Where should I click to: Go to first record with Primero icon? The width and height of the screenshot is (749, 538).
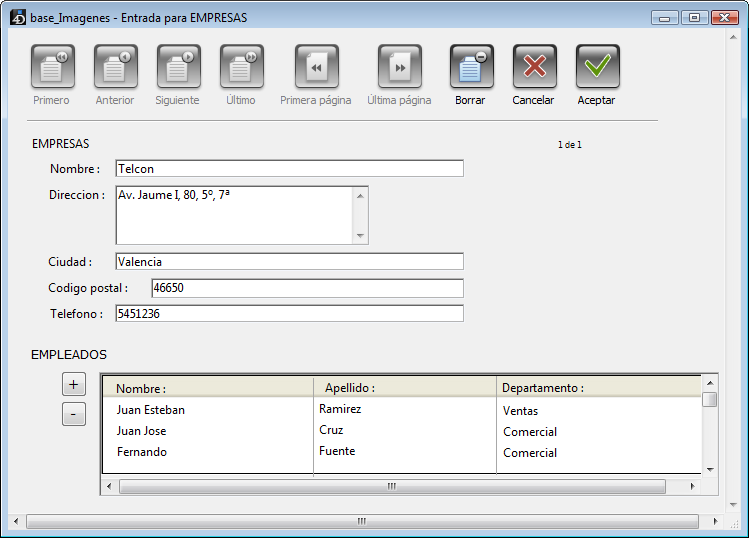[53, 67]
